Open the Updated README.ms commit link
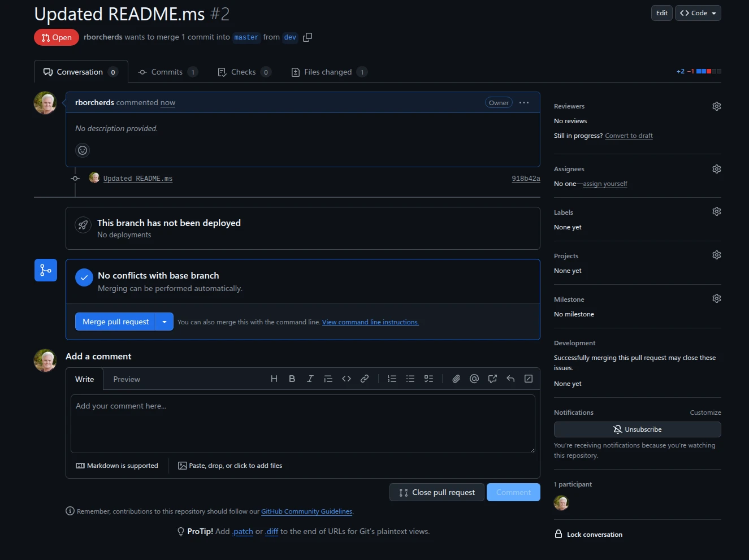The height and width of the screenshot is (560, 749). pyautogui.click(x=138, y=179)
